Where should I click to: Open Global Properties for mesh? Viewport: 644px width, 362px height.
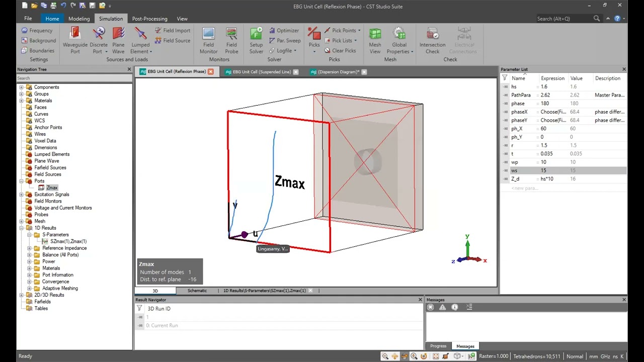(x=399, y=40)
